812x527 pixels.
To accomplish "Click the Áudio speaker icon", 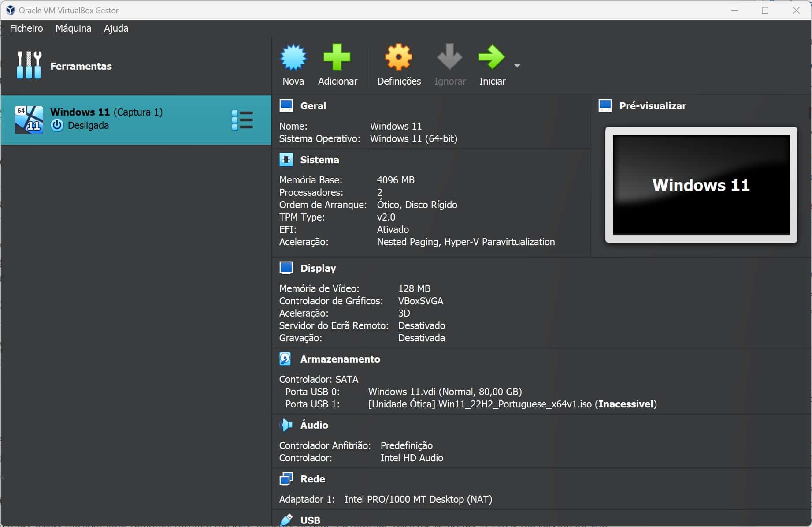I will point(285,425).
